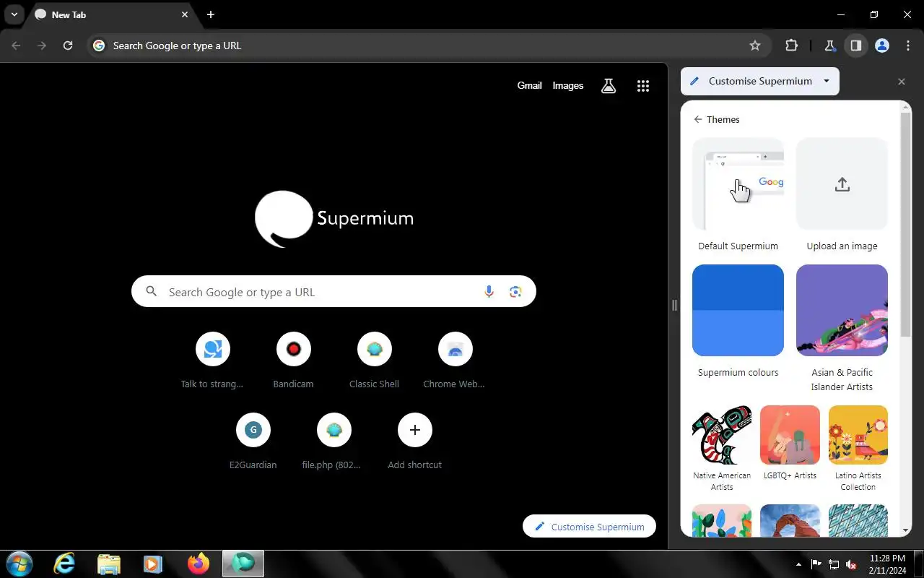The height and width of the screenshot is (578, 924).
Task: Bookmark this tab with the star icon
Action: (755, 46)
